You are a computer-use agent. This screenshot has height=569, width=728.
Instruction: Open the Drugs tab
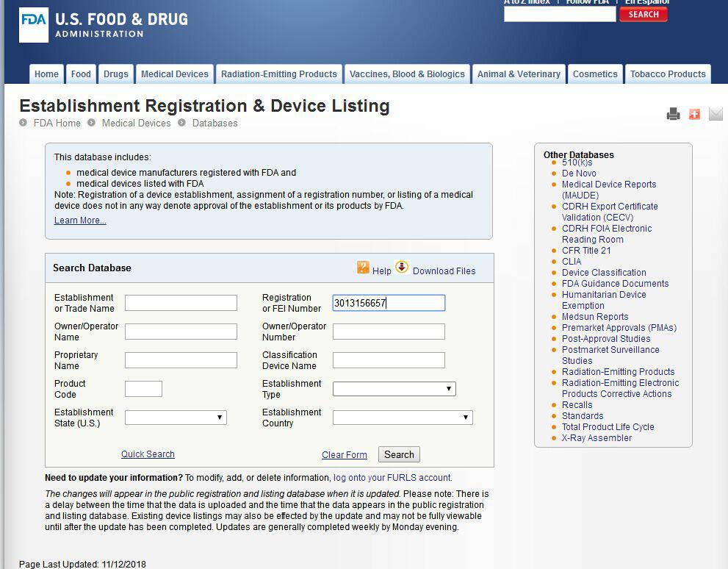pyautogui.click(x=115, y=74)
